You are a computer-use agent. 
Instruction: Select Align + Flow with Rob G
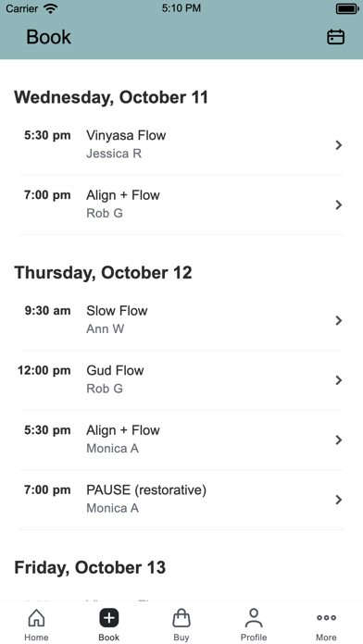181,204
